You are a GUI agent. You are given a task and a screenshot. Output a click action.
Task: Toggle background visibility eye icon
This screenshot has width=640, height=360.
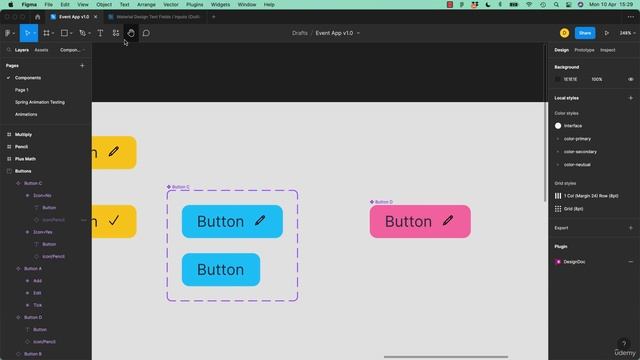point(631,79)
